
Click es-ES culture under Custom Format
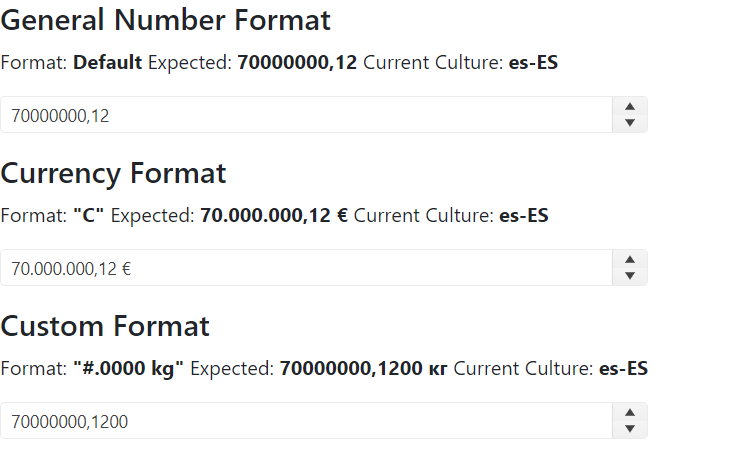[x=623, y=368]
